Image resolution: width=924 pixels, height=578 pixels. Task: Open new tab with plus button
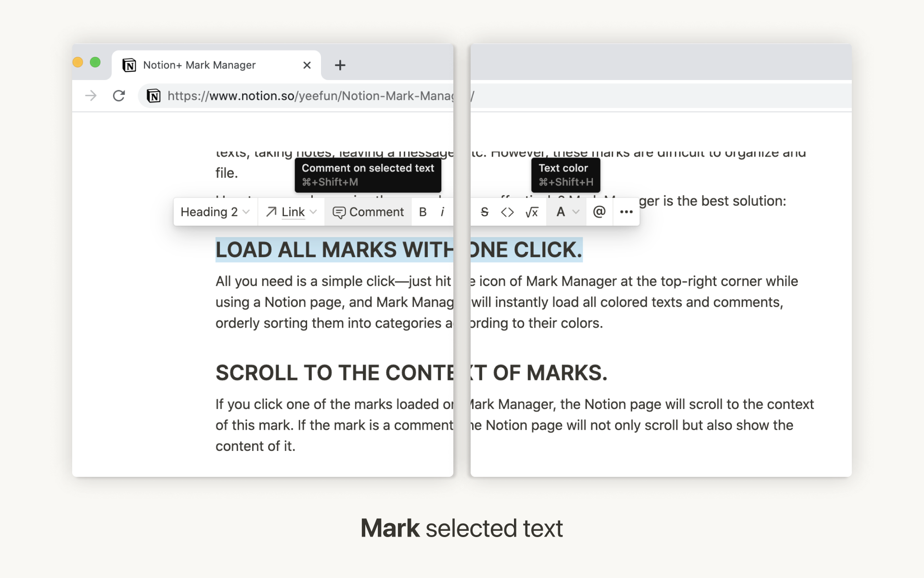tap(339, 65)
